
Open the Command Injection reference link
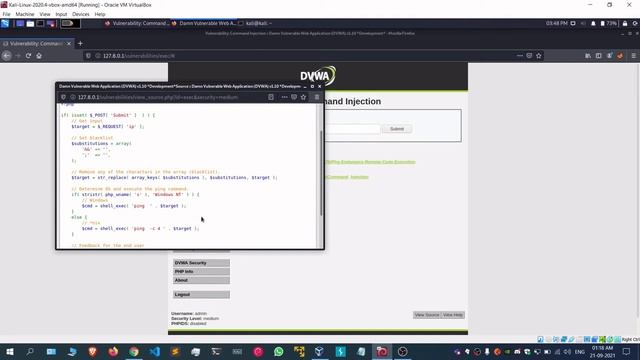coord(347,177)
